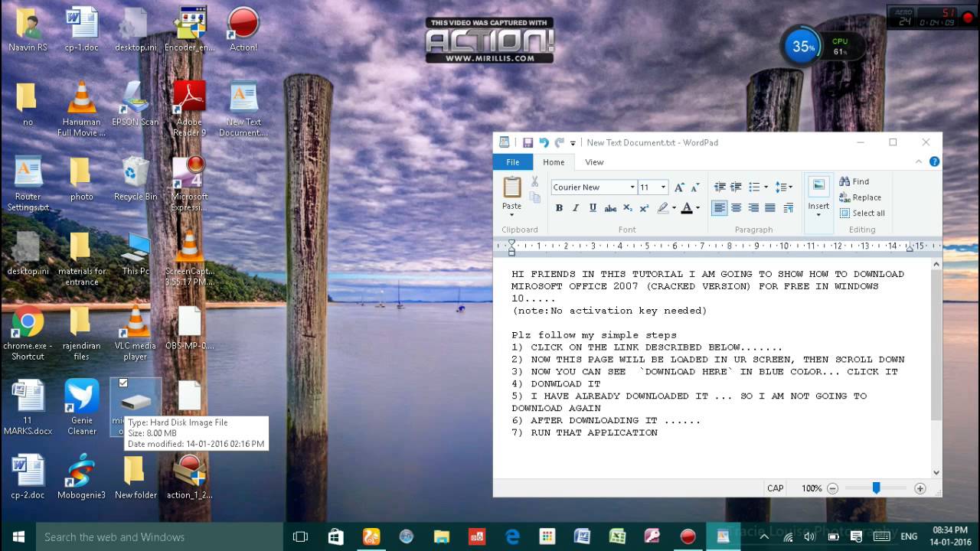Select the chrome.exe Shortcut desktop icon
The width and height of the screenshot is (980, 551).
pos(28,333)
